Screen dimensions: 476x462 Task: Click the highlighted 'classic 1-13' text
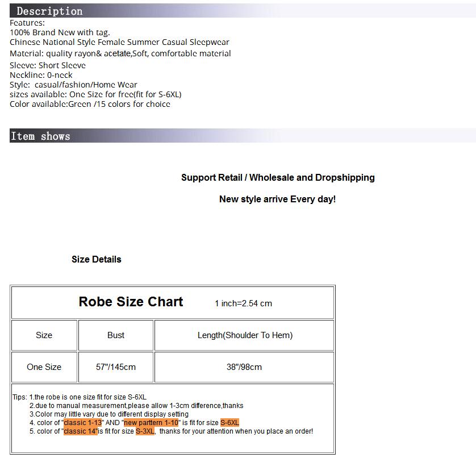click(x=83, y=423)
